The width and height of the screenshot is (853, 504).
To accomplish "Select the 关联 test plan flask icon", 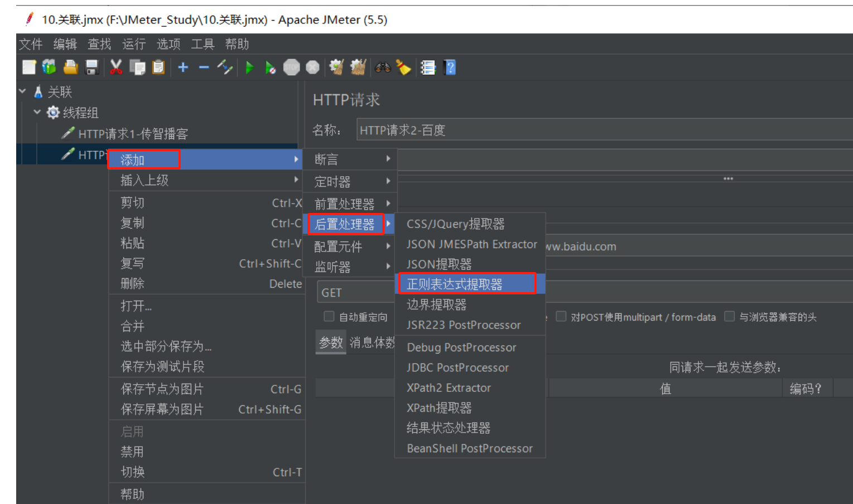I will tap(38, 92).
